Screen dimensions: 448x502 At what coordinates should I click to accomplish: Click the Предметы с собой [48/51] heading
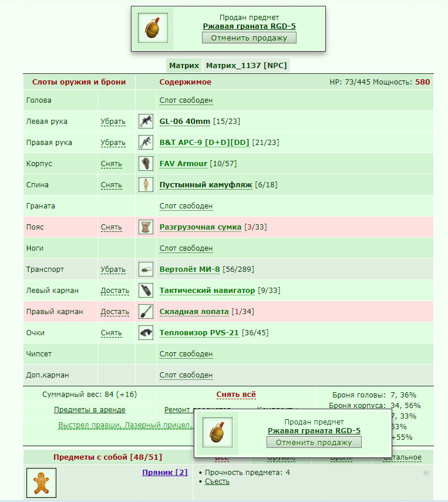(x=108, y=457)
